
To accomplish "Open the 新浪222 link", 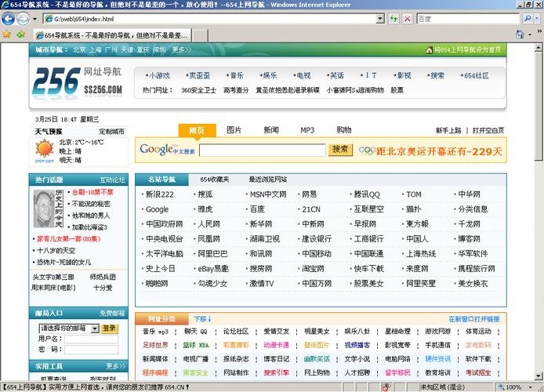I will 159,194.
